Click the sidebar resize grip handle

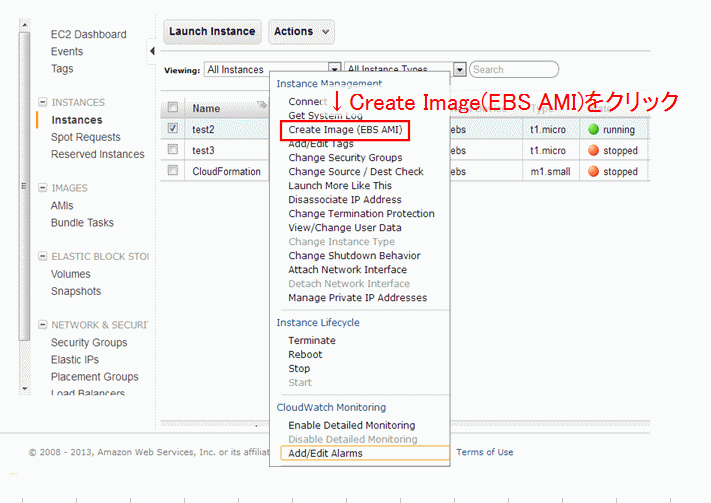pos(24,186)
